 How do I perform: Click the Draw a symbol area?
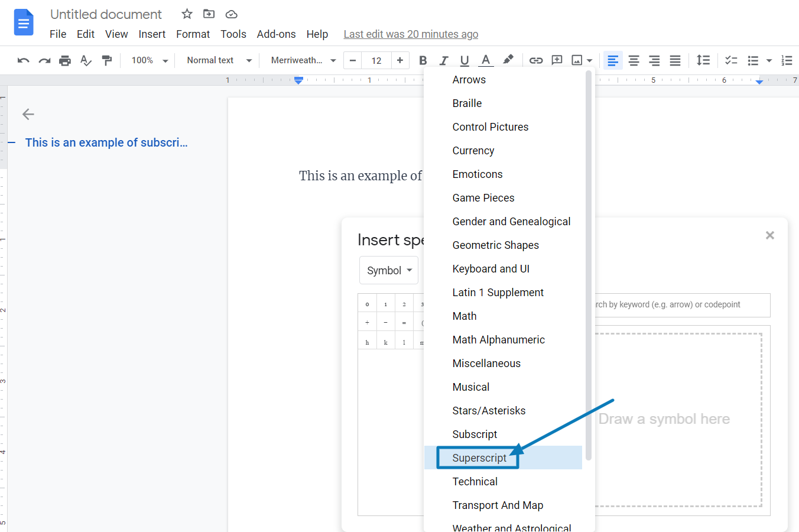point(677,420)
